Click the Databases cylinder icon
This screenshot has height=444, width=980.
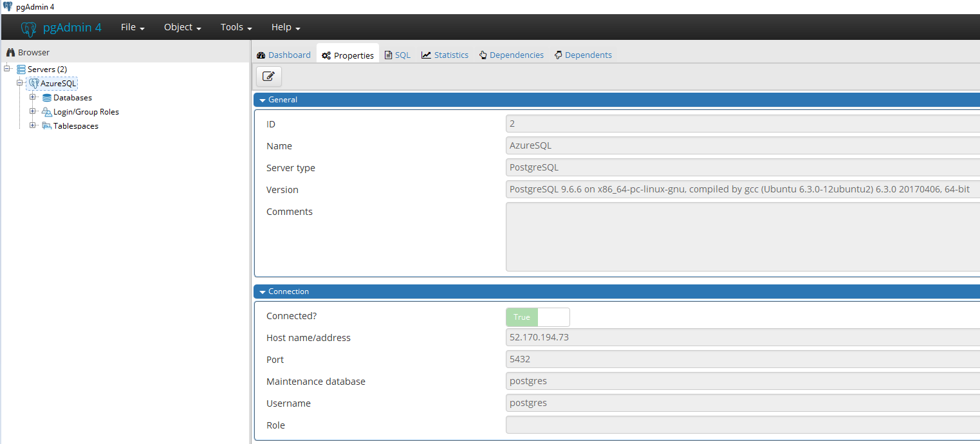[x=47, y=98]
